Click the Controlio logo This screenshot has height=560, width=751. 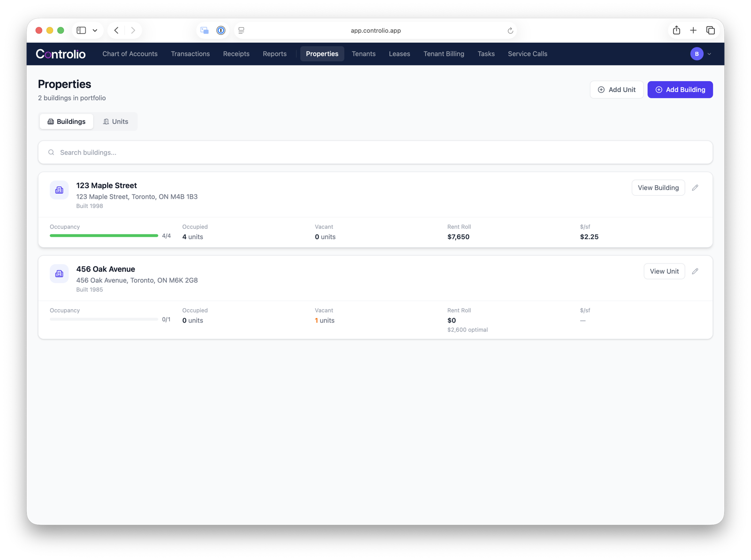(61, 54)
